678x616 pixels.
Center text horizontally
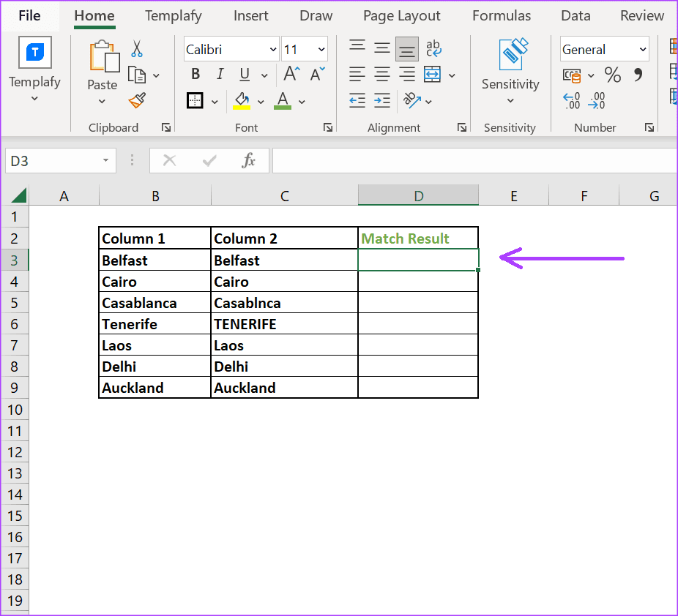pyautogui.click(x=381, y=75)
